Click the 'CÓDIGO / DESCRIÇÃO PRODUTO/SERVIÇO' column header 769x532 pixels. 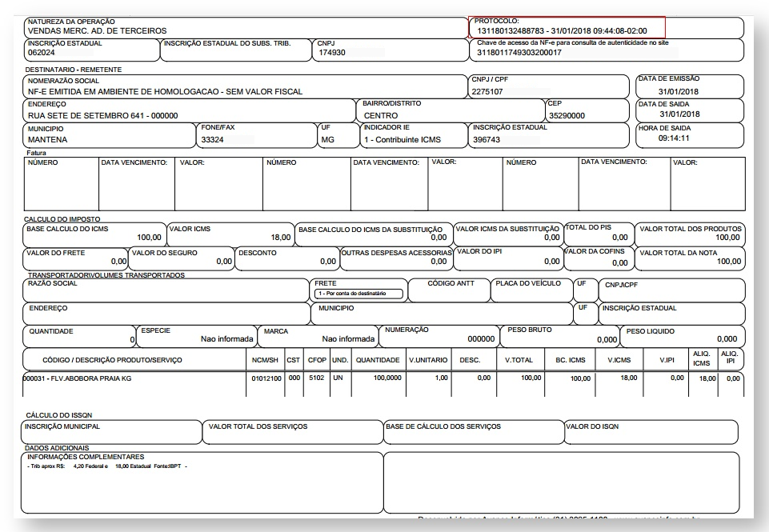pos(112,360)
